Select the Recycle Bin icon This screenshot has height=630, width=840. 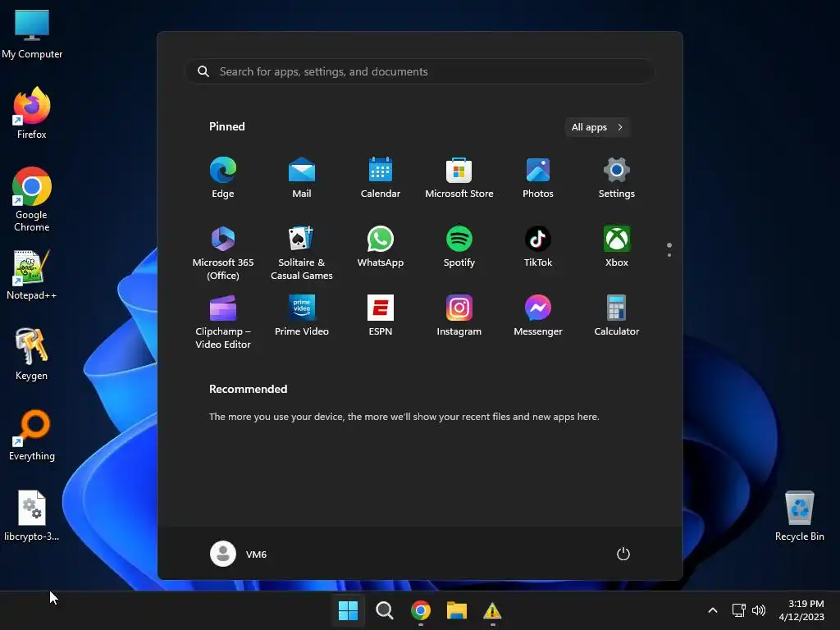[x=799, y=515]
